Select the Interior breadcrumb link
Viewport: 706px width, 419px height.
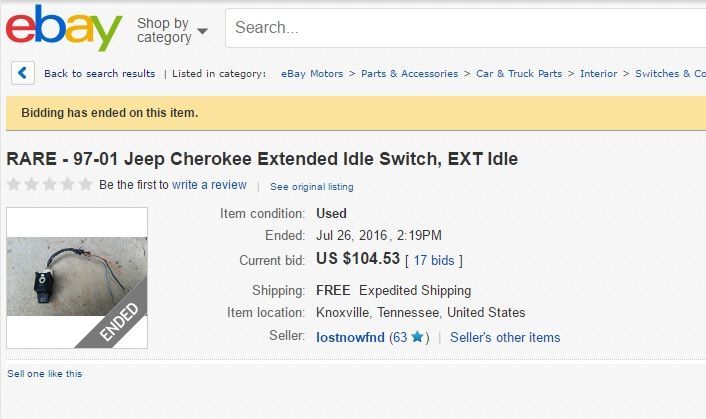click(x=600, y=74)
